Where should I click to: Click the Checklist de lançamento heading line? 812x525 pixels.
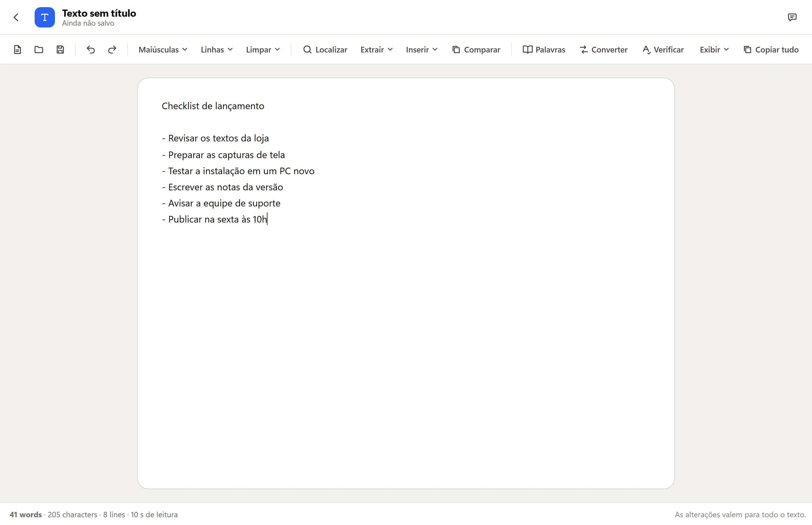pyautogui.click(x=213, y=106)
